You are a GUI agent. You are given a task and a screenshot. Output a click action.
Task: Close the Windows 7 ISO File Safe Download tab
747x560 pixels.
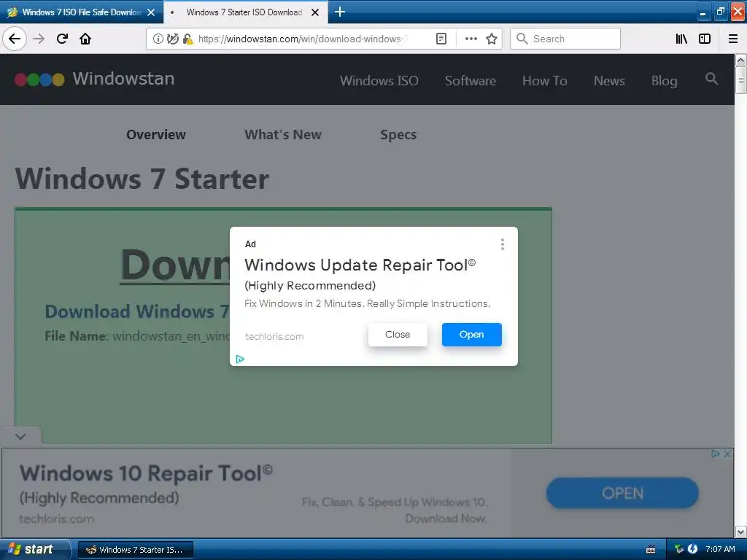151,12
